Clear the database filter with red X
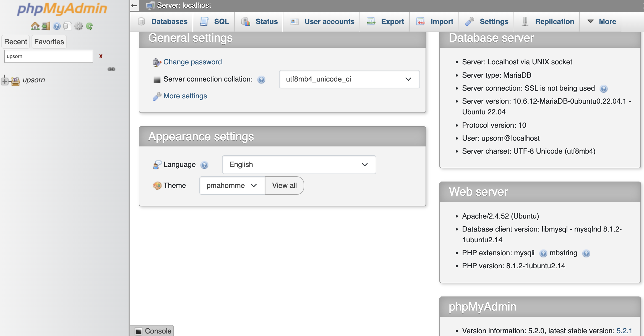The image size is (644, 336). point(101,56)
